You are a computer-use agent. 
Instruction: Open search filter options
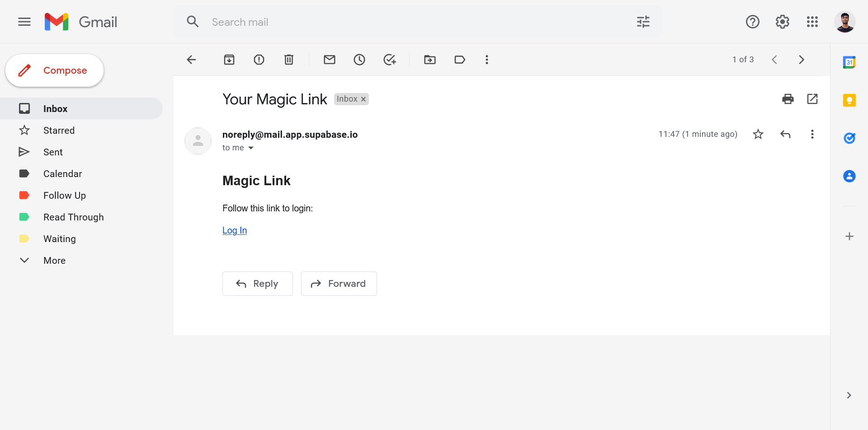643,21
